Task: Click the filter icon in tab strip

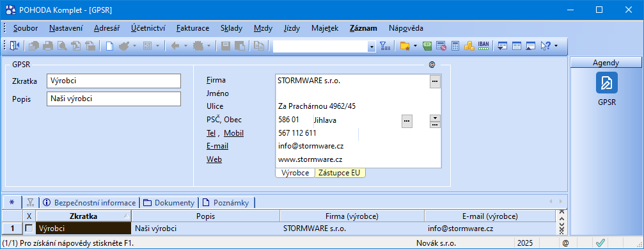Action: click(30, 202)
